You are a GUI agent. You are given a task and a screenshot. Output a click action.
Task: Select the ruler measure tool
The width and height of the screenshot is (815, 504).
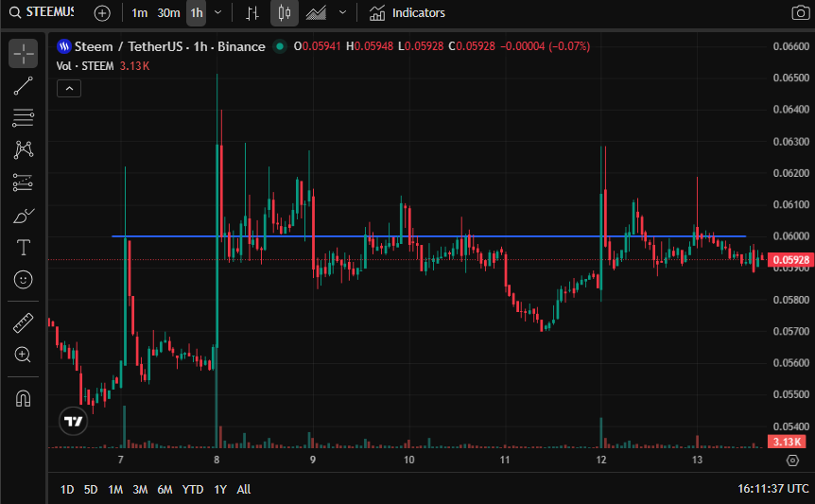click(x=23, y=322)
